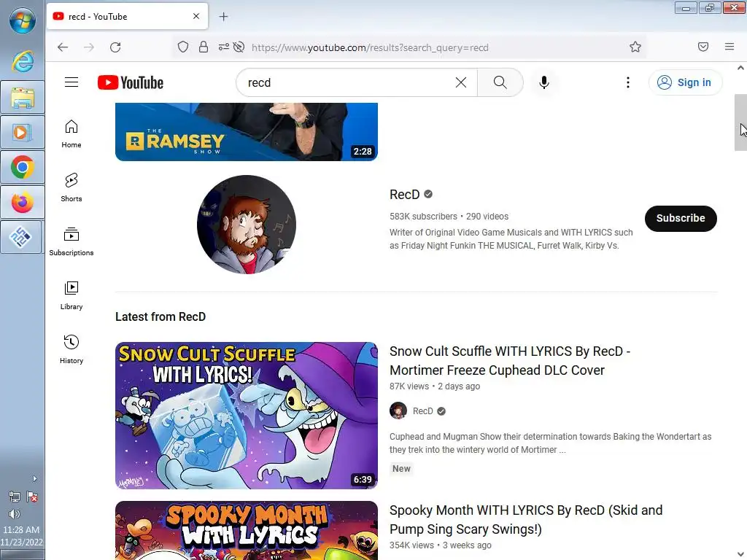Open the RecD channel name link
The width and height of the screenshot is (747, 560).
[x=404, y=194]
